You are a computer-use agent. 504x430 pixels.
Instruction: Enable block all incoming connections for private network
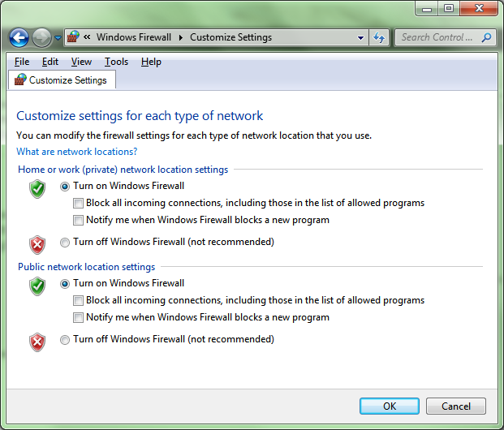(x=79, y=204)
